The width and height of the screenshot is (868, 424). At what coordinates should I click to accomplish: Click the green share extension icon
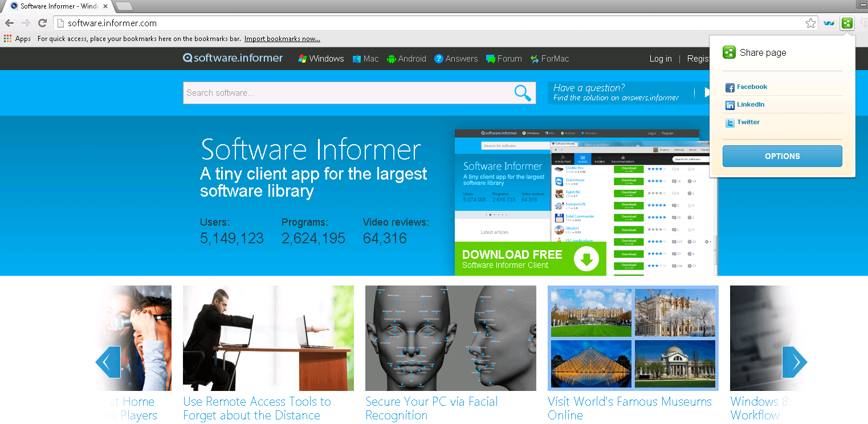pyautogui.click(x=847, y=23)
